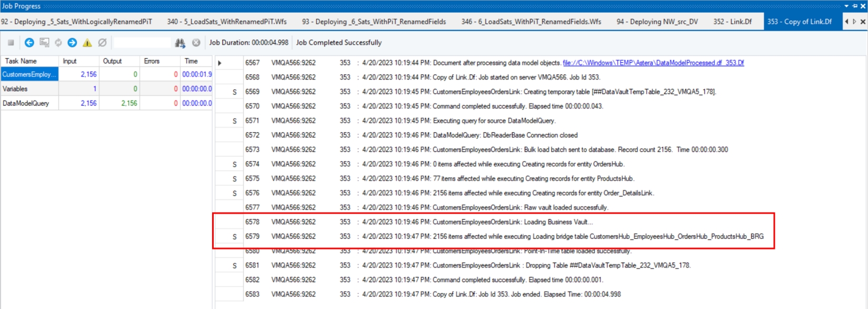Sort by Errors column header
This screenshot has width=868, height=309.
(159, 61)
